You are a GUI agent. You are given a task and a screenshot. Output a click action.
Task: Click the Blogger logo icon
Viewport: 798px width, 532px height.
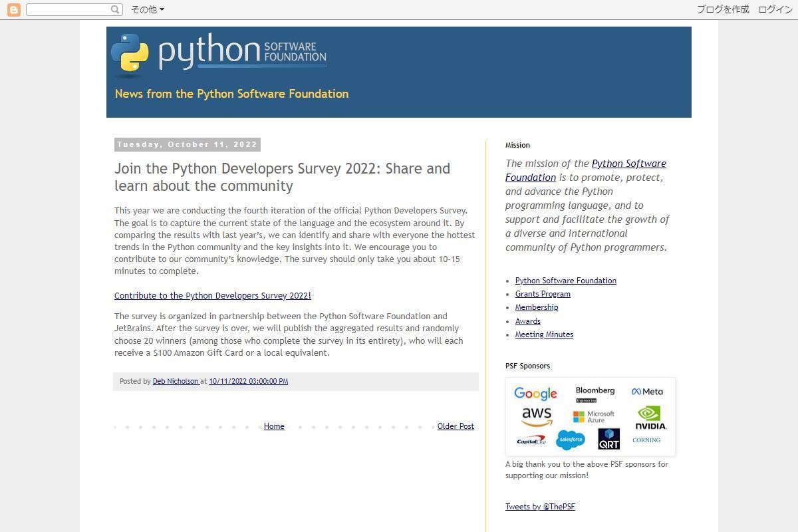tap(13, 9)
